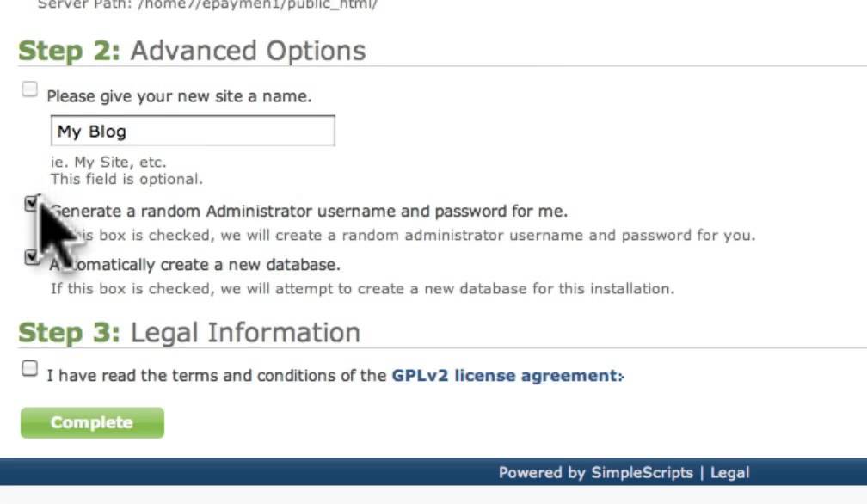Click the 'Generate a random Administrator username' label

coord(310,211)
